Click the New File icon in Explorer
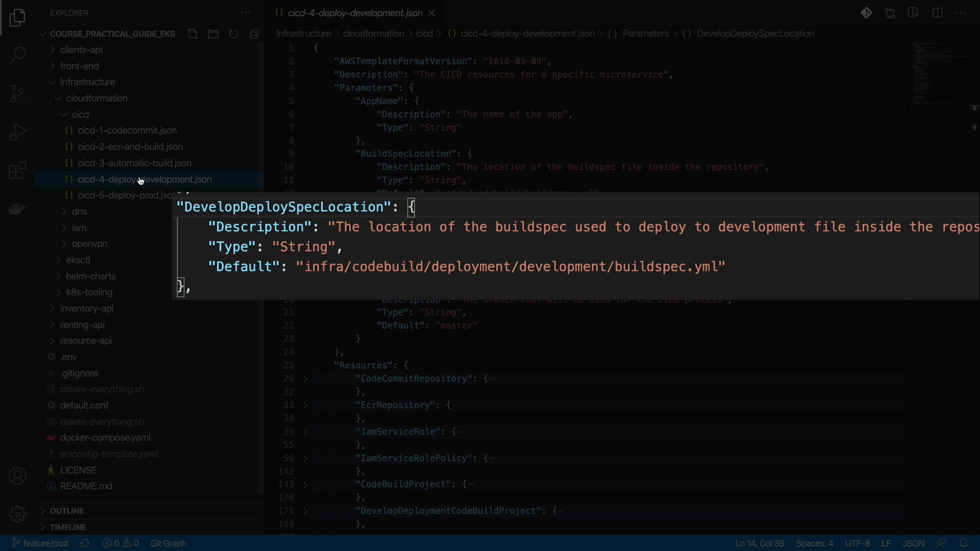This screenshot has width=980, height=551. [x=192, y=34]
